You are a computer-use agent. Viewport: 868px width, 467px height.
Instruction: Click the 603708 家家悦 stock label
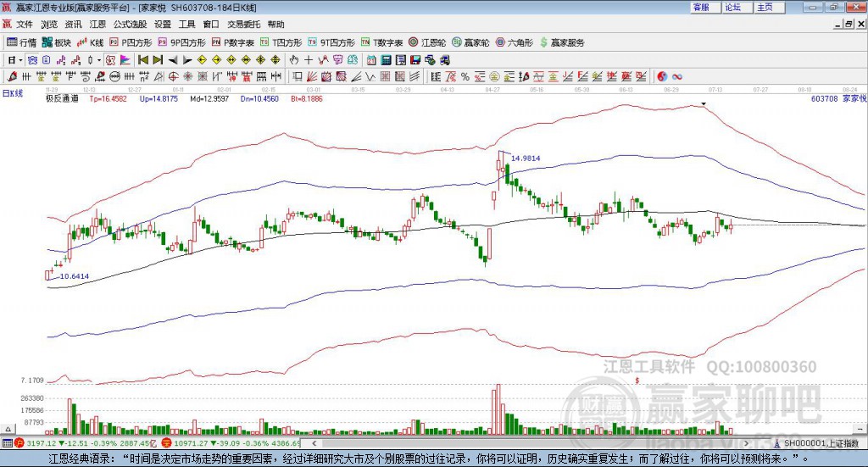tap(838, 98)
